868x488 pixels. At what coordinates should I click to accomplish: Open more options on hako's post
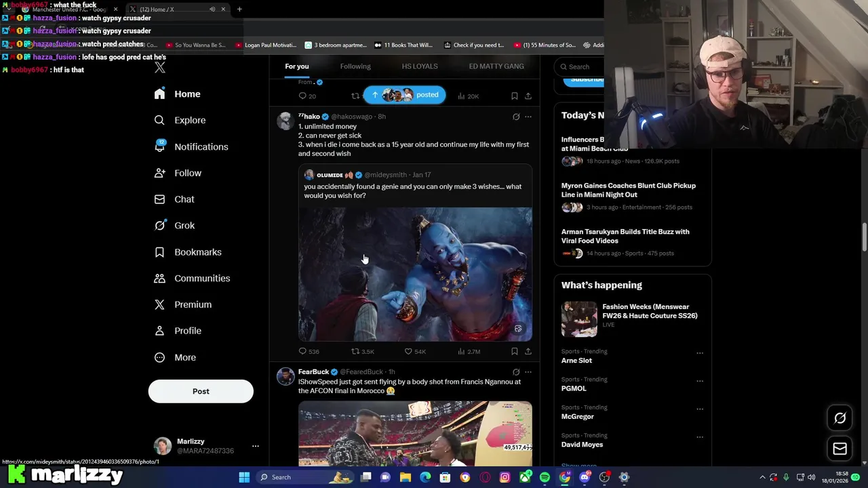click(x=528, y=117)
